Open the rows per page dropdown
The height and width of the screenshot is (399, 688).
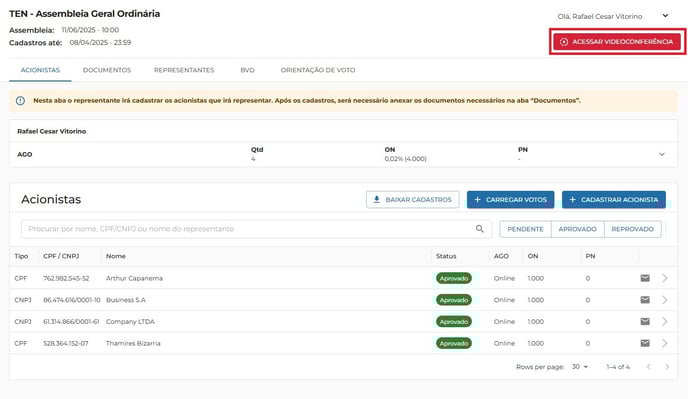(x=580, y=367)
